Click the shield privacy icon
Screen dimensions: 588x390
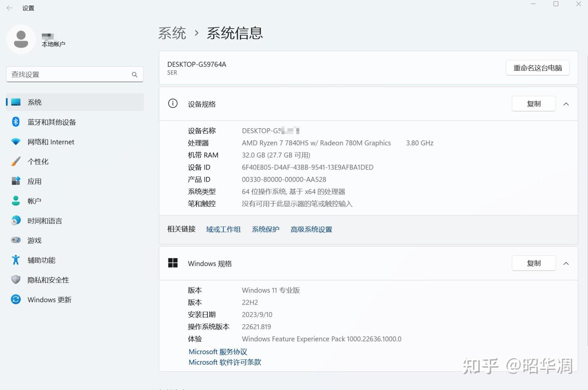16,280
